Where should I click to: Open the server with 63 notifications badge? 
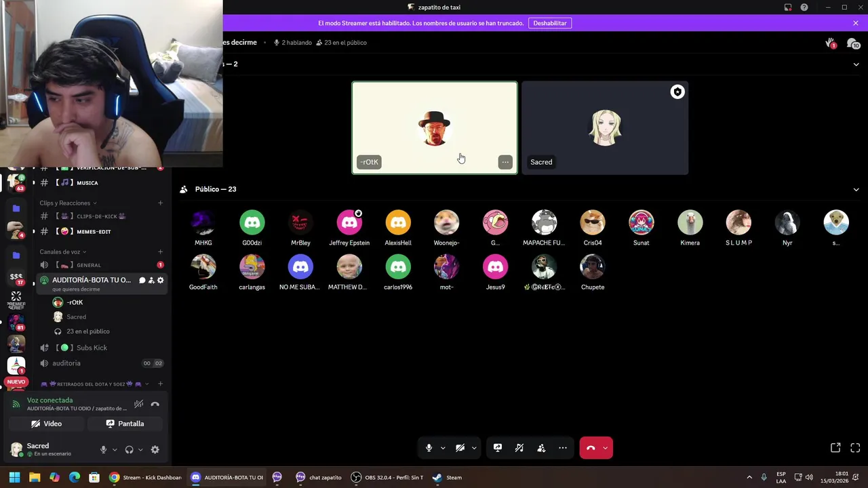pyautogui.click(x=16, y=182)
